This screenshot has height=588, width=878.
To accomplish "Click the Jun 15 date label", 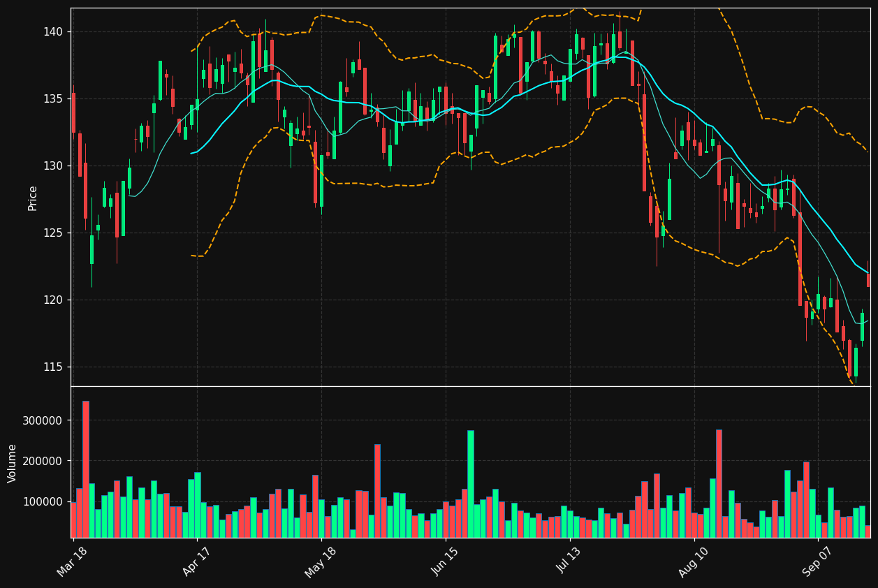I will point(445,561).
